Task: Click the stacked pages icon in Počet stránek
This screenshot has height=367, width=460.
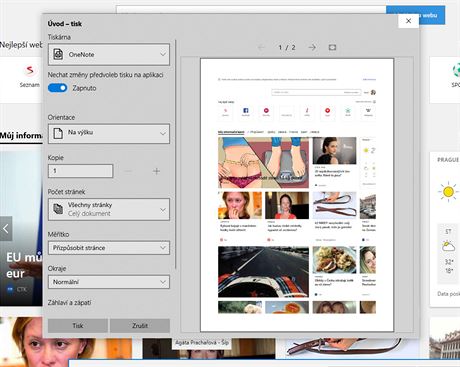Action: click(58, 209)
